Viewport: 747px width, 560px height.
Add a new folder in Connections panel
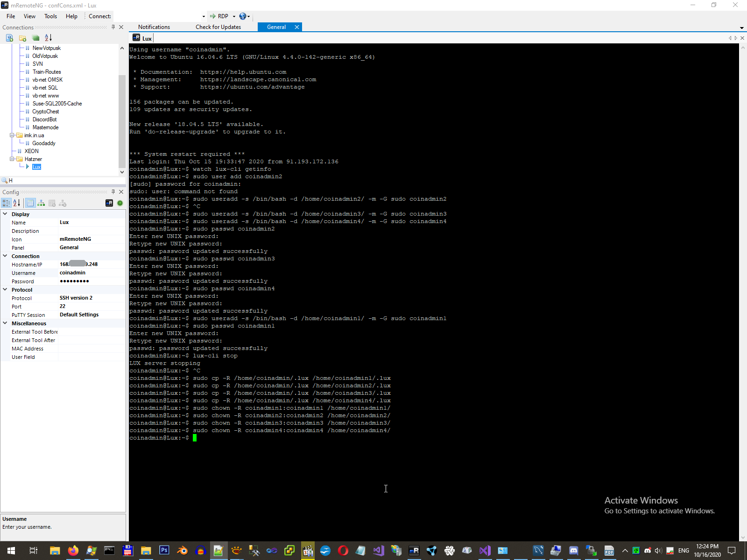point(22,38)
